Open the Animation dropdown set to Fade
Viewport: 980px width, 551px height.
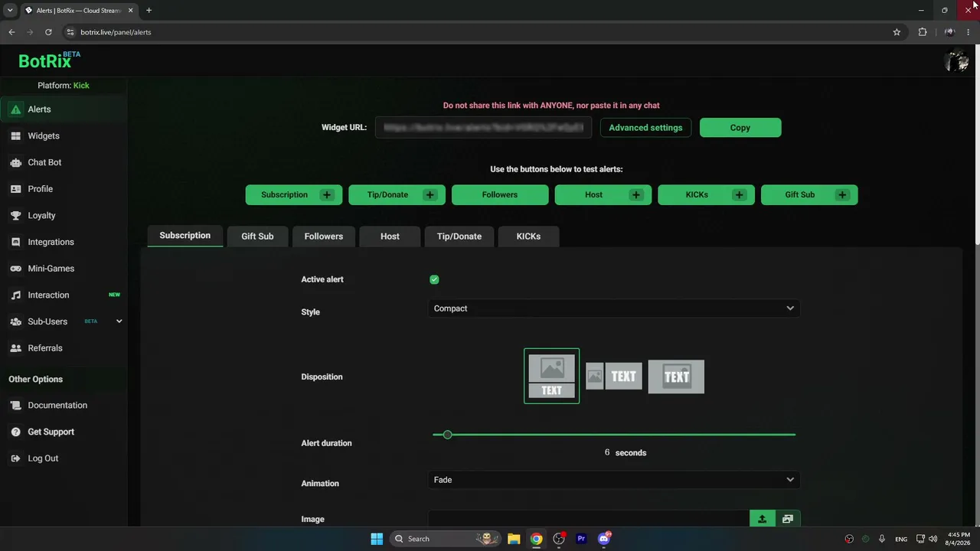pyautogui.click(x=614, y=480)
